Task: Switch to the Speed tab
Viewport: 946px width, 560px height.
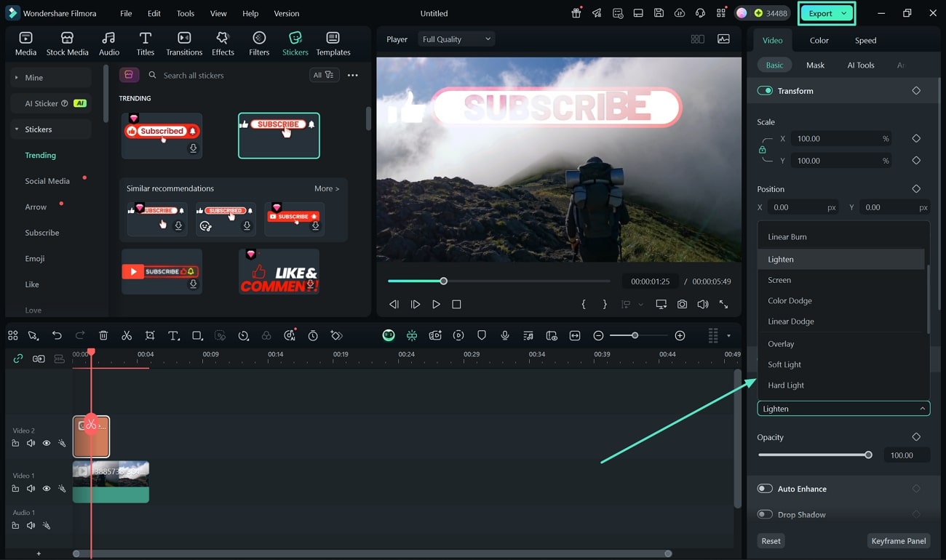Action: click(865, 40)
